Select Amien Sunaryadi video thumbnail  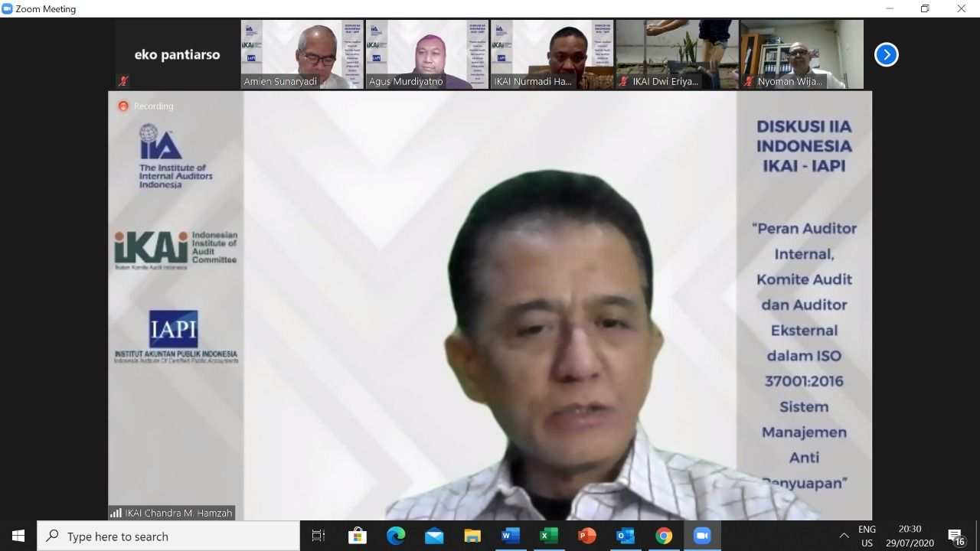pos(302,54)
